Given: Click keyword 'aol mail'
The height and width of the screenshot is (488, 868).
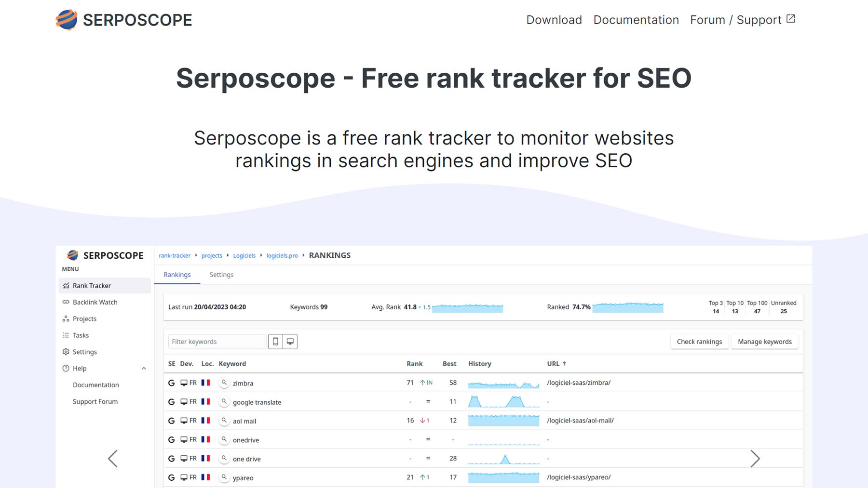Looking at the screenshot, I should (244, 421).
